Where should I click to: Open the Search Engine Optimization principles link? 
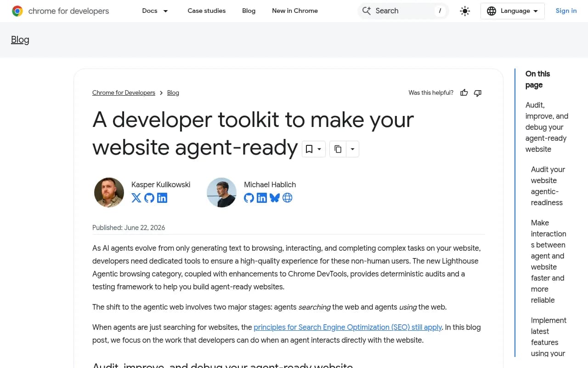coord(348,328)
